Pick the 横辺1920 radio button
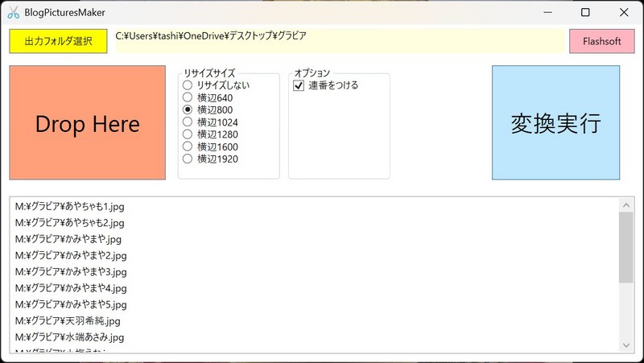Screen dimensions: 644x363 [188, 159]
